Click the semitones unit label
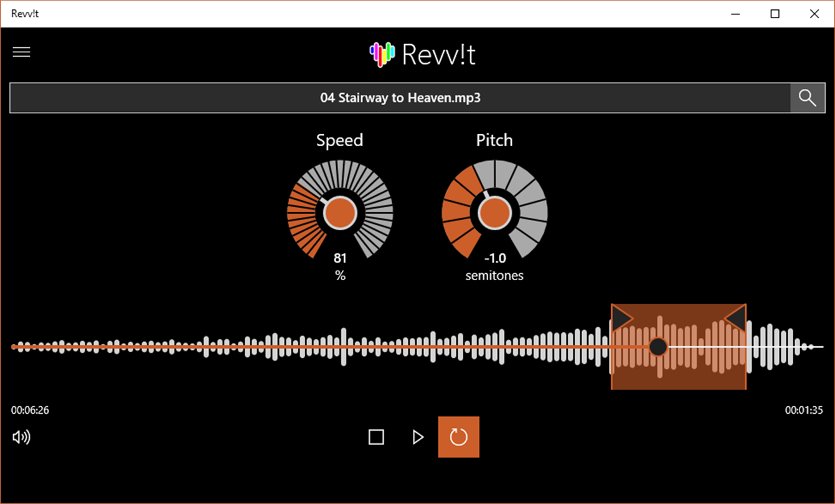Screen dimensions: 835x504 coord(494,276)
